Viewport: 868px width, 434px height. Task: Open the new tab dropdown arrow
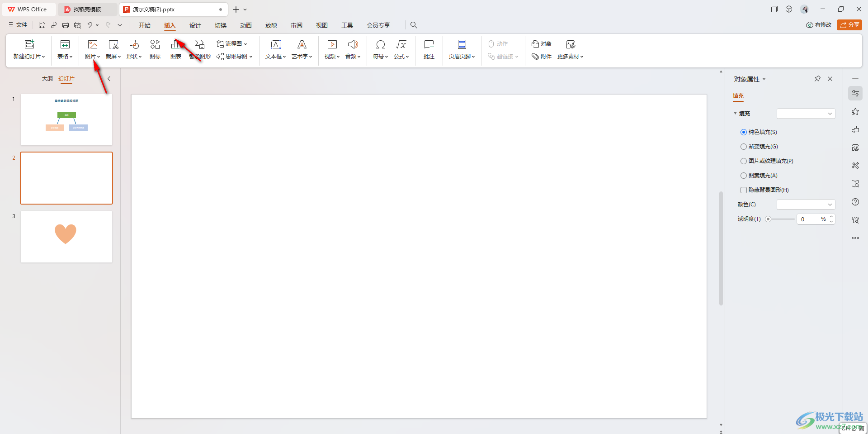(x=245, y=10)
